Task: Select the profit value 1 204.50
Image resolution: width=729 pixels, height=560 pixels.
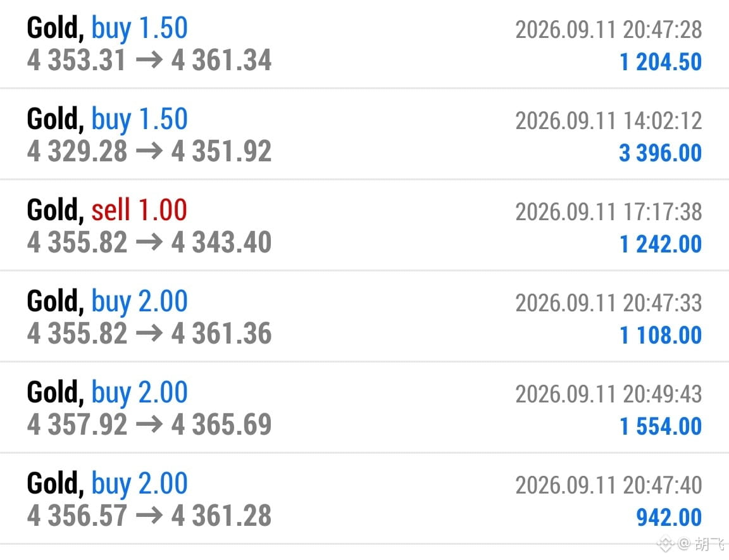Action: [x=661, y=62]
